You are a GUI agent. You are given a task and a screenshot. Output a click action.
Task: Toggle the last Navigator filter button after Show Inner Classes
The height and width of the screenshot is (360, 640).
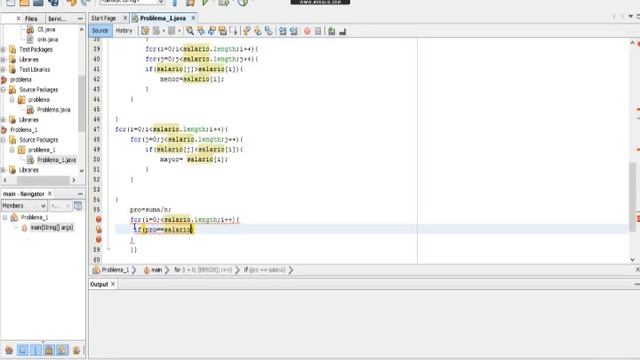pos(76,350)
